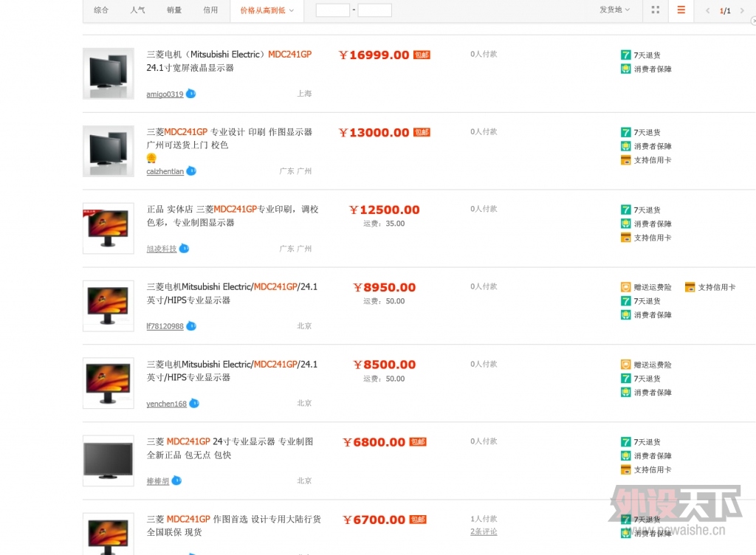
Task: Click product thumbnail of ¥8950 listing
Action: click(x=109, y=306)
